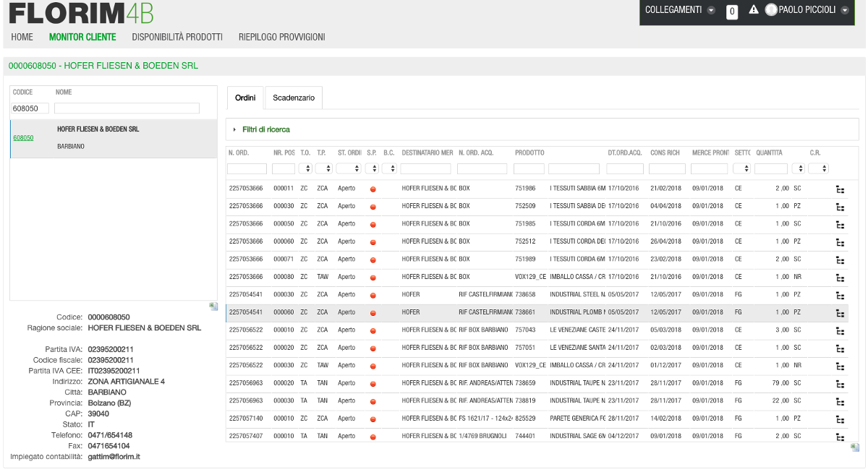Screen dimensions: 868x472
Task: Click the MERCE PRONT date filter input
Action: pyautogui.click(x=709, y=168)
